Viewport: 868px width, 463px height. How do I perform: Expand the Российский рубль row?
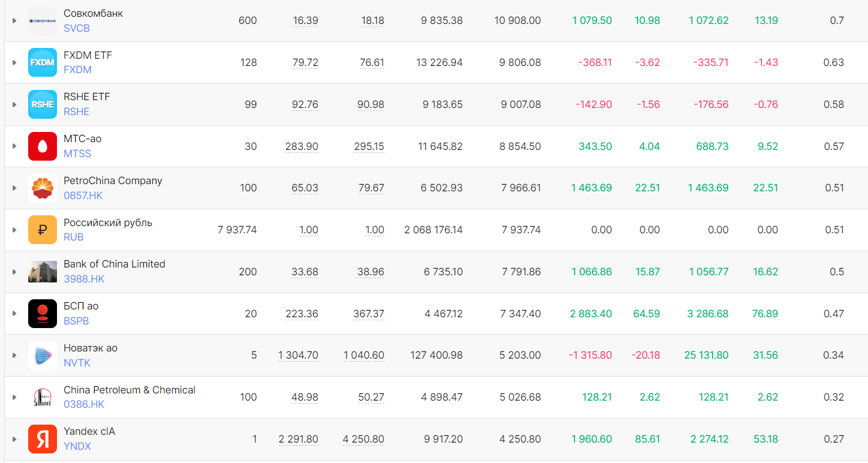pos(14,230)
